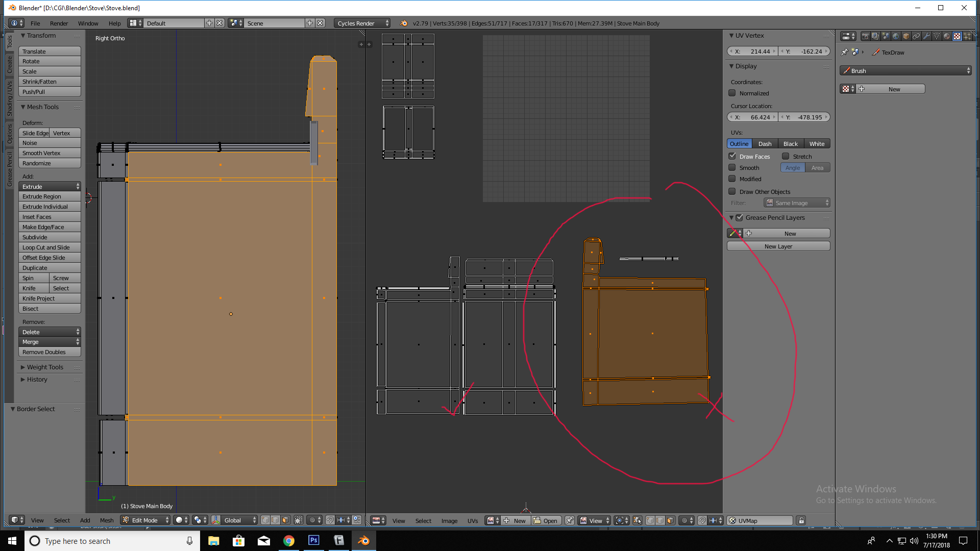980x551 pixels.
Task: Switch to the Shading / UVs tool shelf tab
Action: pyautogui.click(x=9, y=98)
